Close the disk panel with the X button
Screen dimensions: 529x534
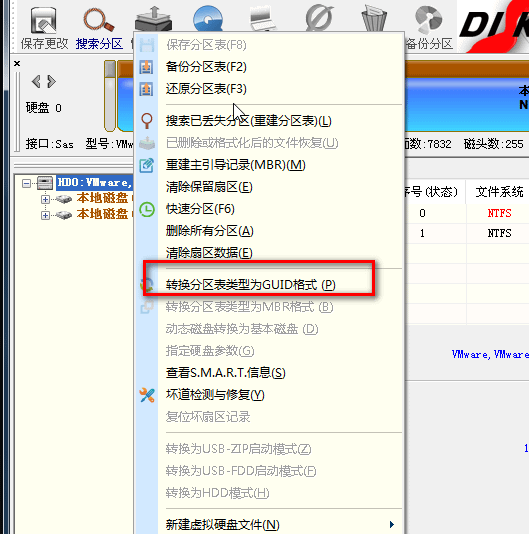17,63
